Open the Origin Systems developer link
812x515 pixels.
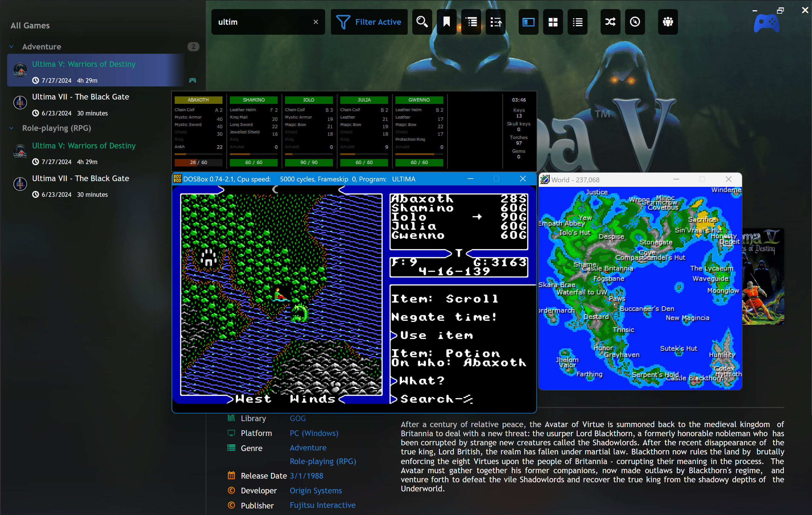[x=316, y=490]
